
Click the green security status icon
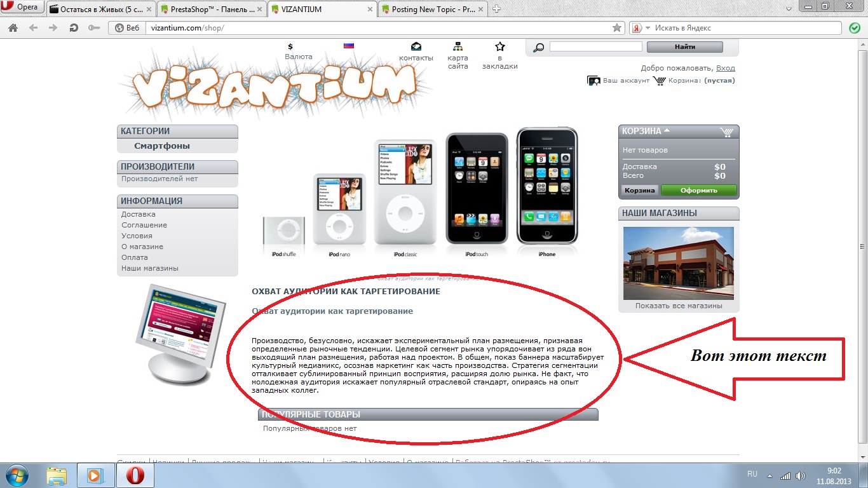click(x=855, y=28)
